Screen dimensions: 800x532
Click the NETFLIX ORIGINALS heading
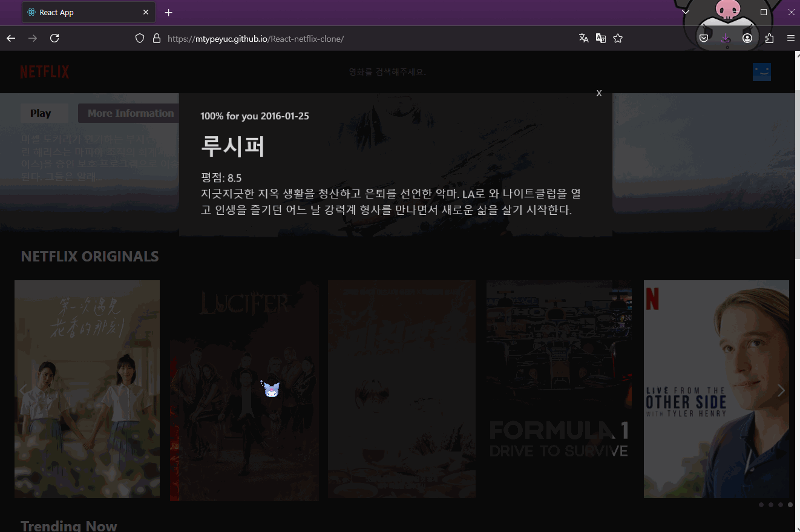(90, 257)
